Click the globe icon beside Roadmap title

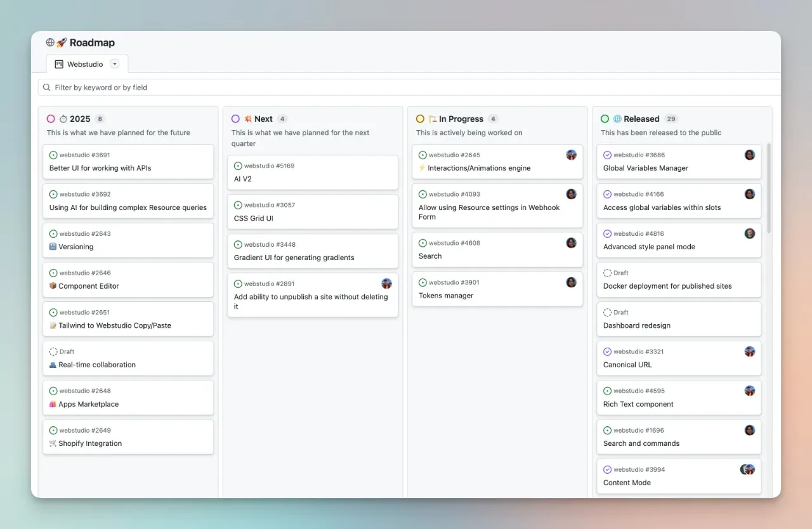(50, 42)
